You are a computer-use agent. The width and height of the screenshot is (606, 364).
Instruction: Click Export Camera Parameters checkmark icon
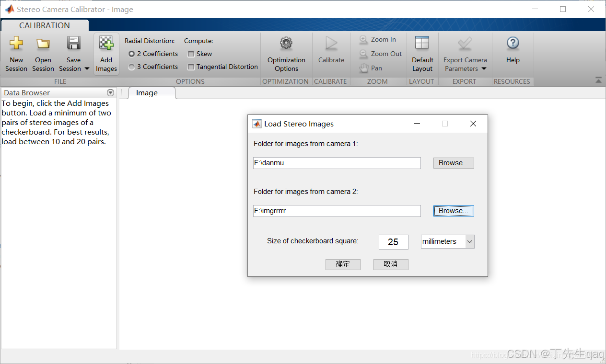tap(465, 44)
